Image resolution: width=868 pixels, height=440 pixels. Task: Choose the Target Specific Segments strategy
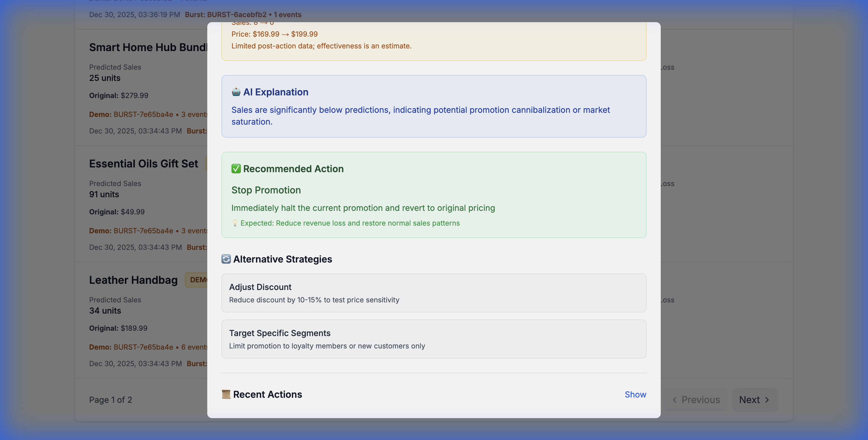pos(434,339)
